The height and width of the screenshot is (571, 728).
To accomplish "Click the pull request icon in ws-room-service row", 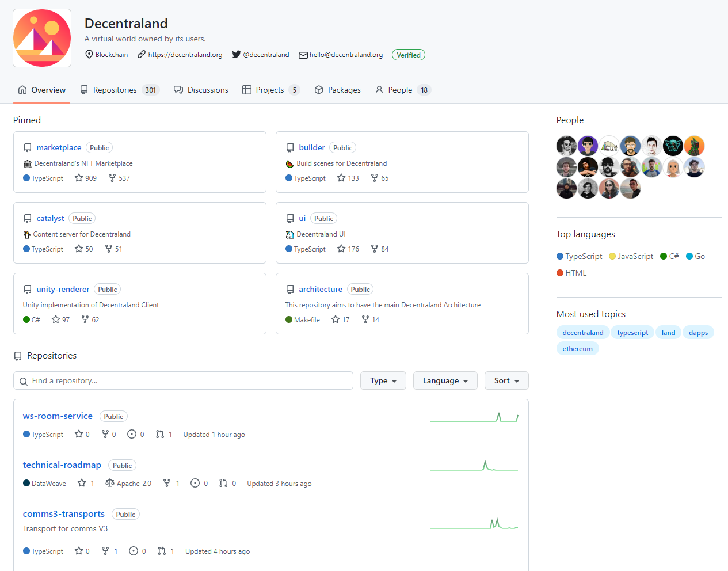I will click(x=160, y=434).
